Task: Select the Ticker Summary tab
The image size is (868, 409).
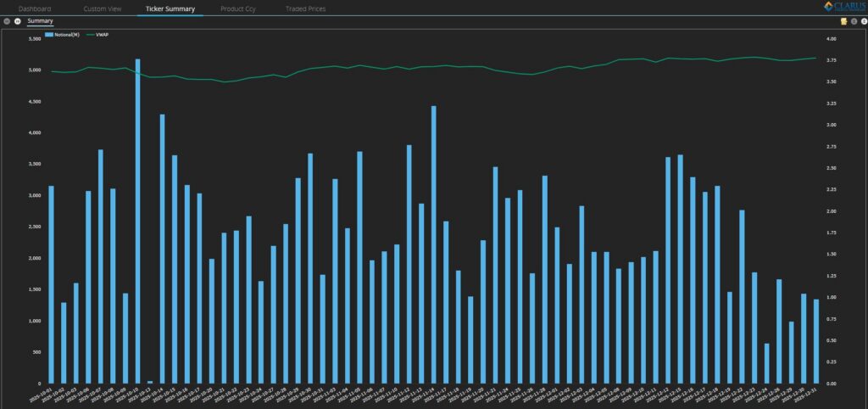Action: coord(170,8)
